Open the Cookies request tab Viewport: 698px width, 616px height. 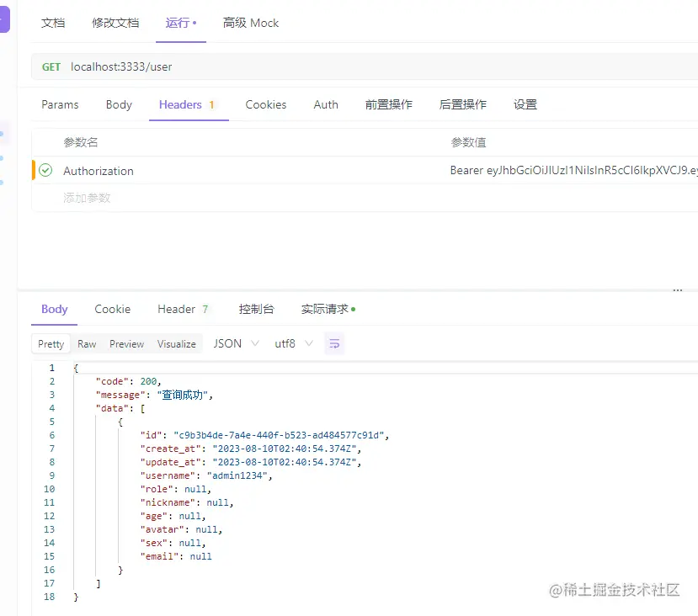click(x=266, y=104)
